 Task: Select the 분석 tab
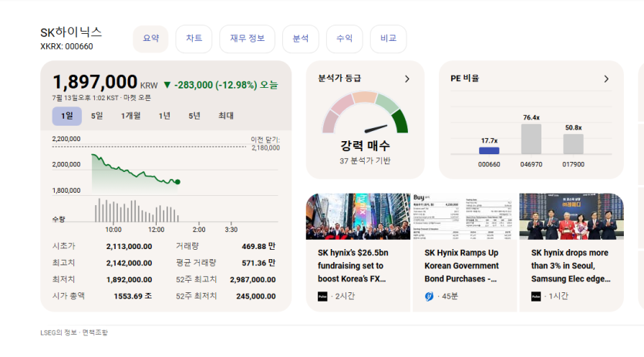tap(301, 39)
